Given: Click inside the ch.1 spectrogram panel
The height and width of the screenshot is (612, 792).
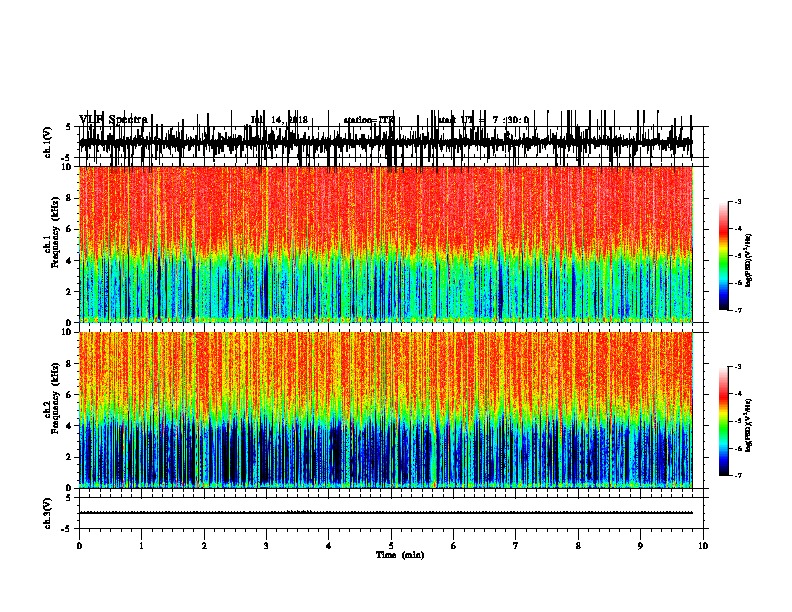Looking at the screenshot, I should [x=385, y=244].
